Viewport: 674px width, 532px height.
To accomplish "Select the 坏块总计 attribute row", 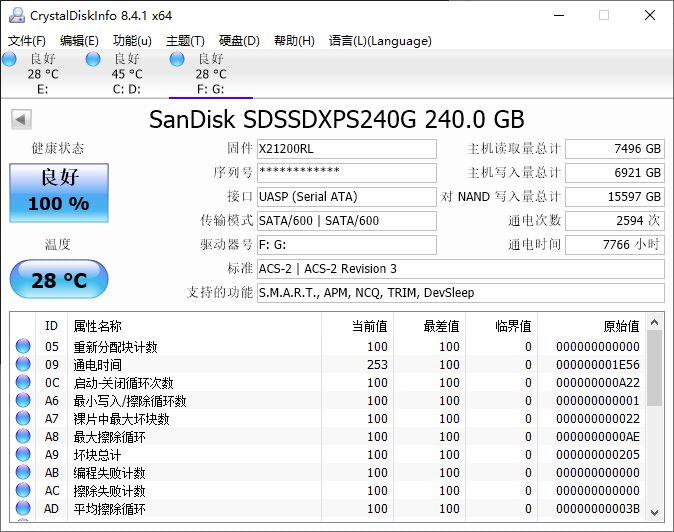I will click(328, 454).
